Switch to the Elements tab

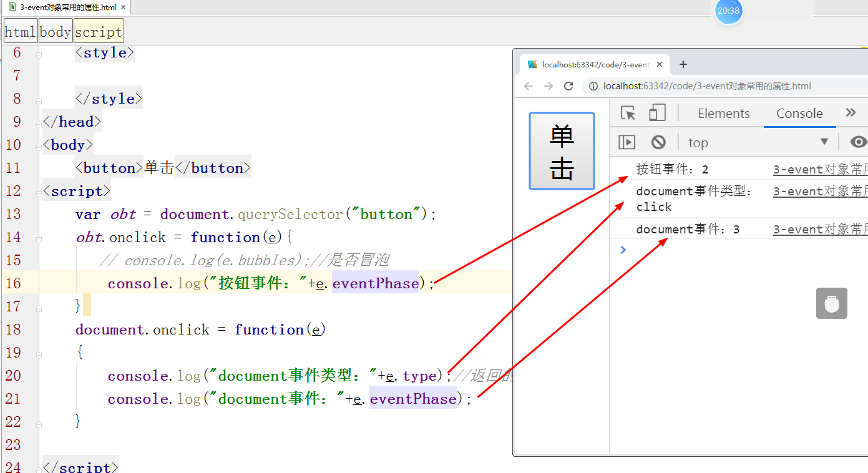click(723, 113)
